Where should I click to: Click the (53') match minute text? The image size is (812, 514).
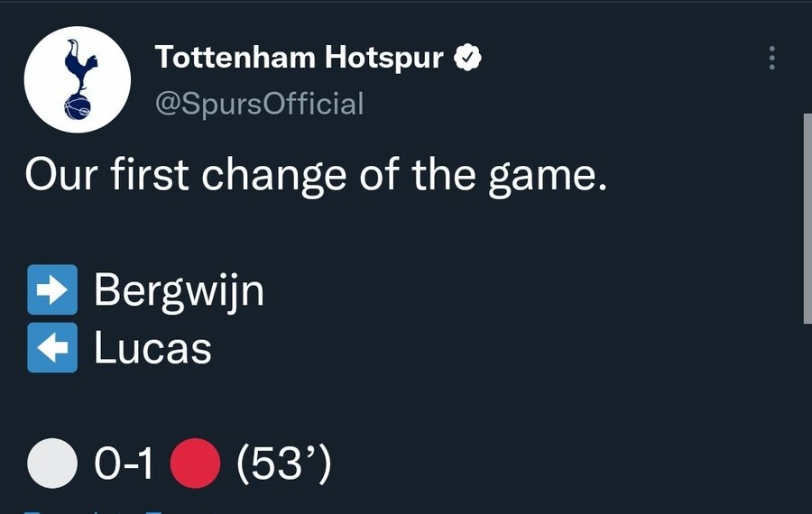point(284,464)
